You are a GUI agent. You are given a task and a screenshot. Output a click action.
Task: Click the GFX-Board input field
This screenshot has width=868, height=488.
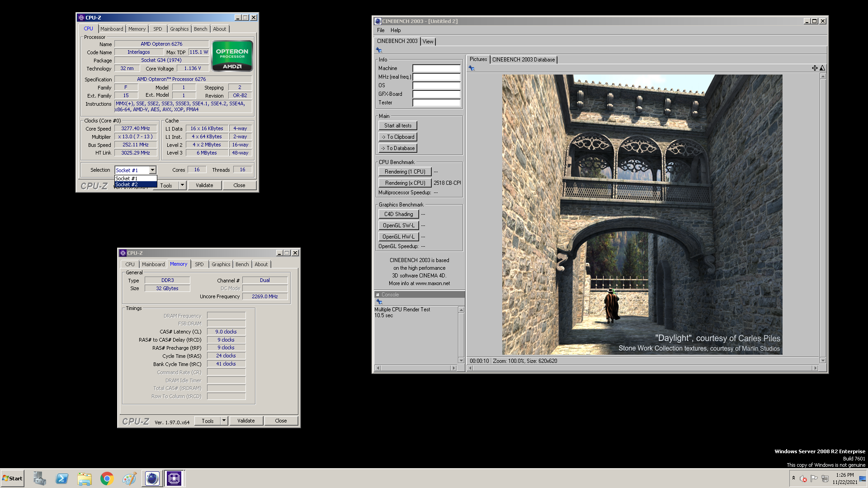pyautogui.click(x=436, y=94)
